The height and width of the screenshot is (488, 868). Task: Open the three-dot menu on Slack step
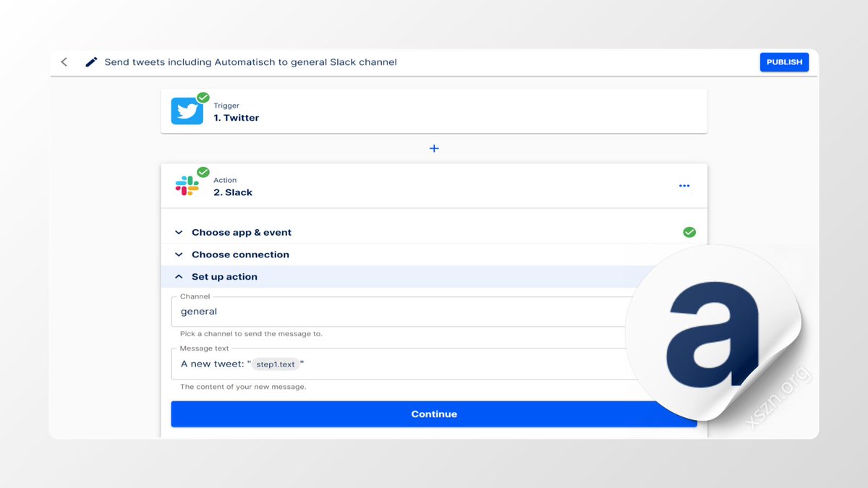(x=684, y=185)
